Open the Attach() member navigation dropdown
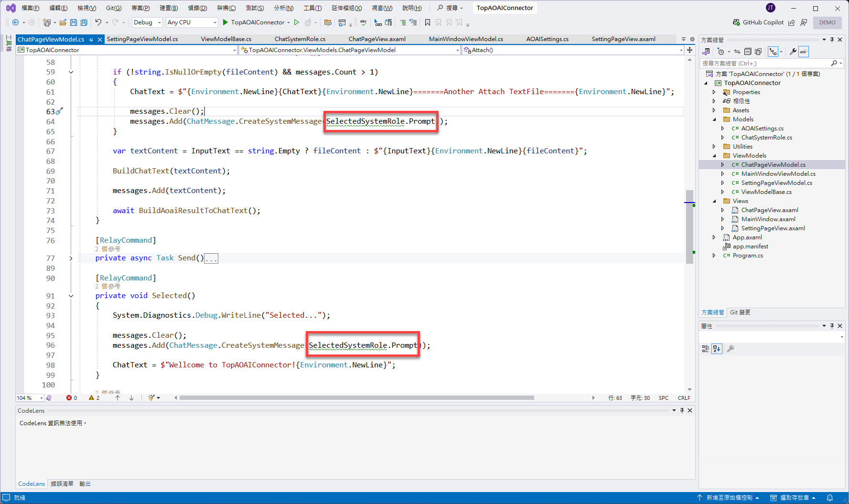849x504 pixels. click(573, 50)
